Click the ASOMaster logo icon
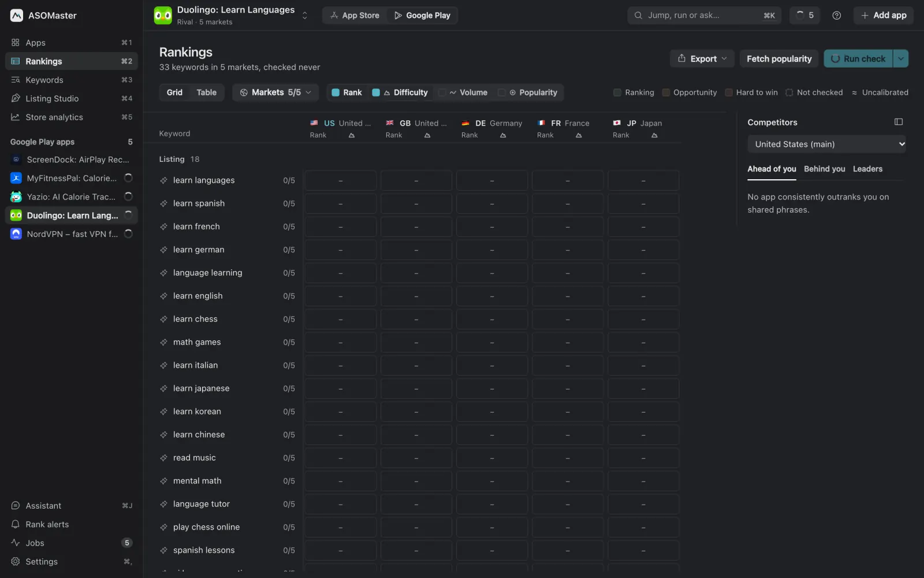The height and width of the screenshot is (578, 924). tap(17, 16)
